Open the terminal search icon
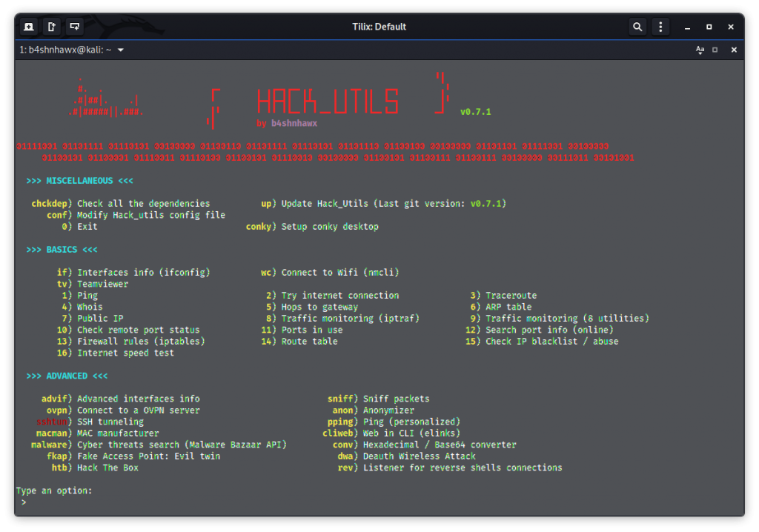This screenshot has width=759, height=532. 637,27
